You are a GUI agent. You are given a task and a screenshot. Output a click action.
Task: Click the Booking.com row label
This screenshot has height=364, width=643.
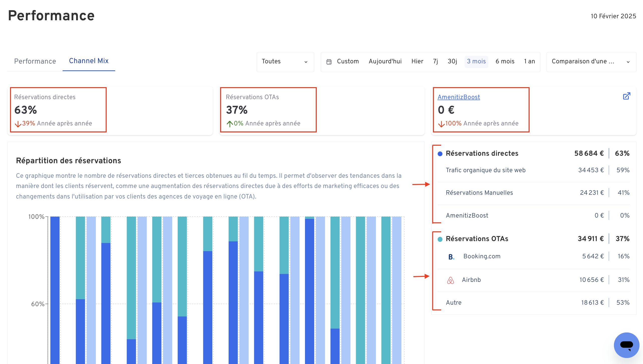click(x=482, y=256)
